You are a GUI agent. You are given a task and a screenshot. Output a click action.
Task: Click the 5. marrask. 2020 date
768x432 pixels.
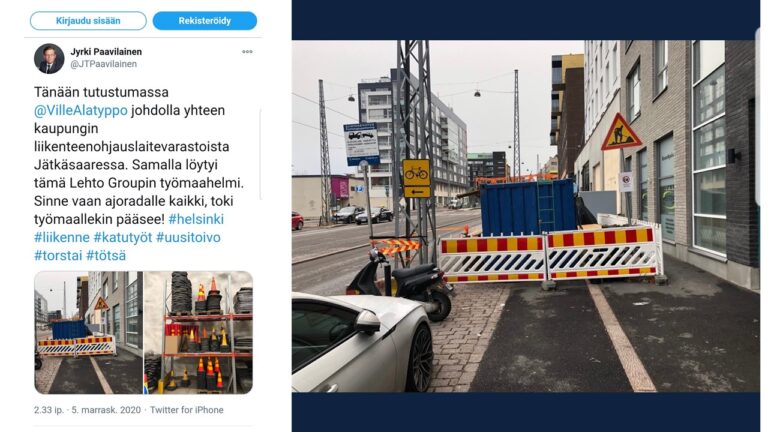106,410
